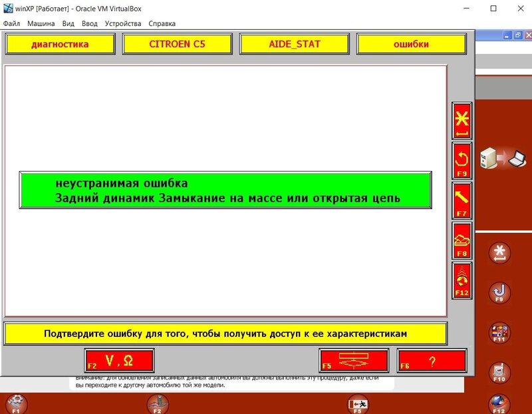The width and height of the screenshot is (532, 414).
Task: Click the диагностика header button
Action: click(60, 44)
